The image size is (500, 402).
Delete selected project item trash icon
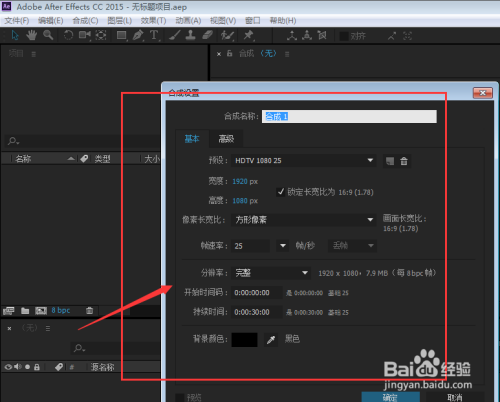(89, 311)
